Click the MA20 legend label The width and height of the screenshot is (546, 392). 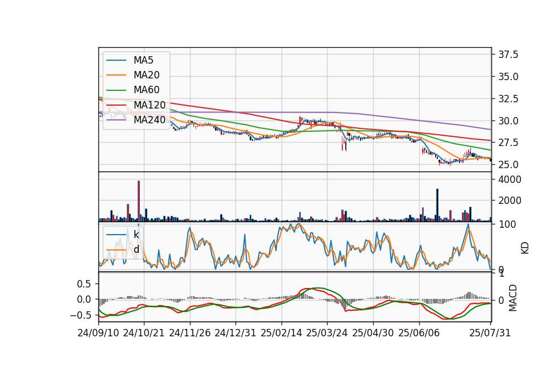coord(146,75)
